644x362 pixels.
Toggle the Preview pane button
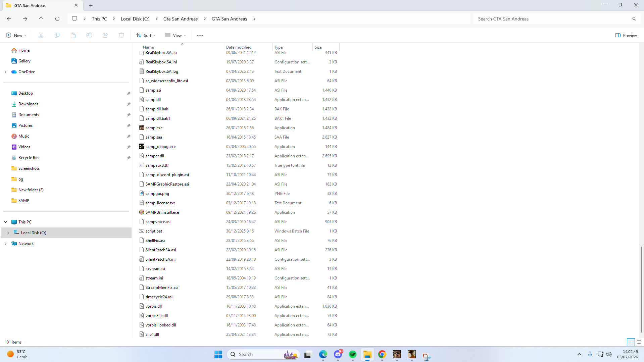click(626, 35)
